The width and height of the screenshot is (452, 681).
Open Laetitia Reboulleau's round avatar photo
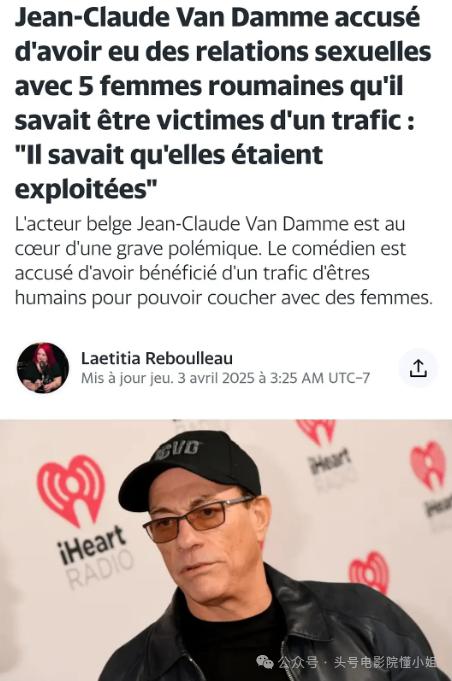coord(43,368)
